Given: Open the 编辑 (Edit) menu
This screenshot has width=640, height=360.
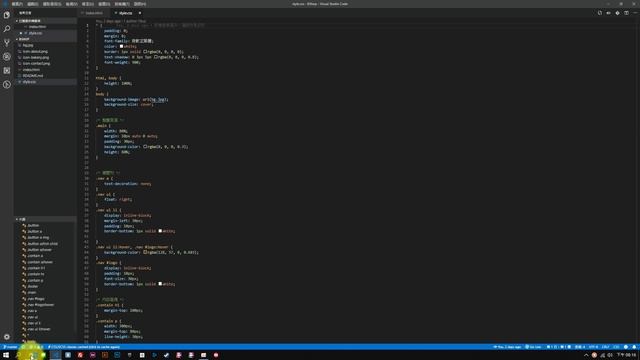Looking at the screenshot, I should coord(33,4).
